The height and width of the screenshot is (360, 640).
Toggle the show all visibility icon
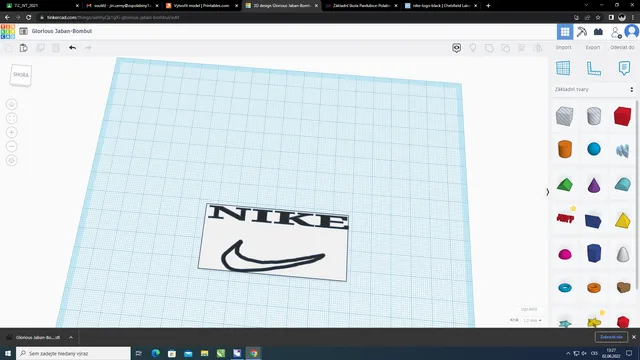coord(456,48)
